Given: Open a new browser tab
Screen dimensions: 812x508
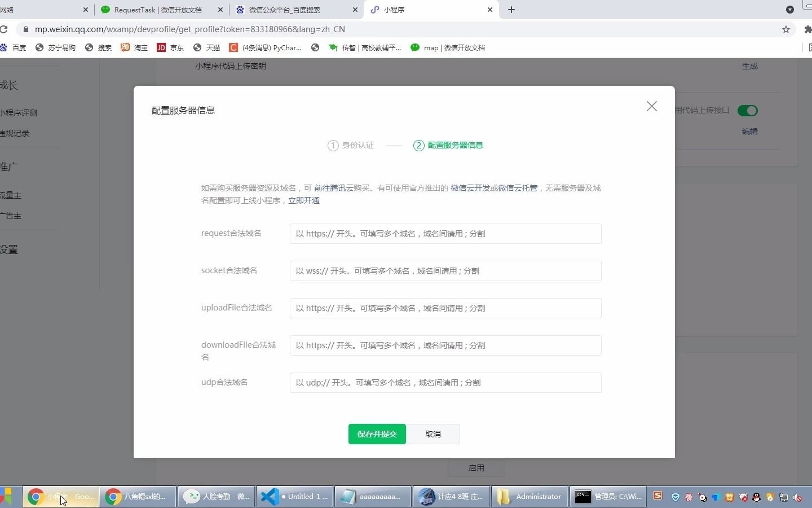Looking at the screenshot, I should (x=511, y=10).
